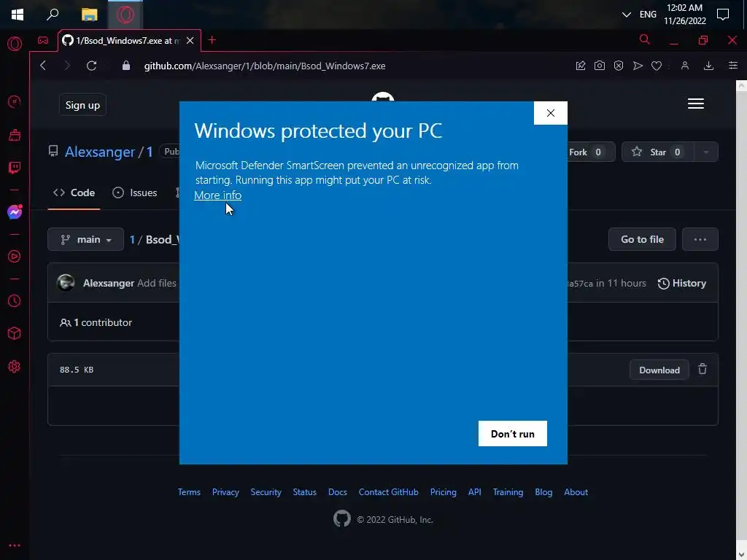Open the Terms footer link
747x560 pixels.
tap(189, 492)
